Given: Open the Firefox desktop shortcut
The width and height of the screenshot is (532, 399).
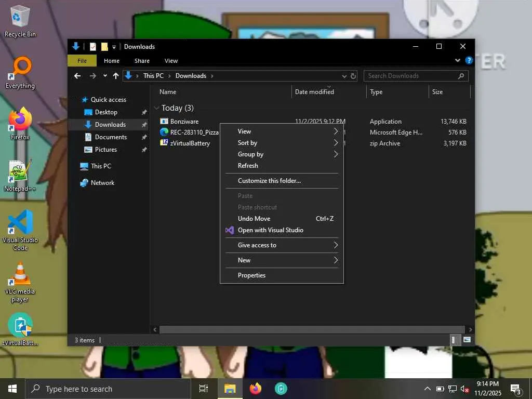Looking at the screenshot, I should (20, 124).
